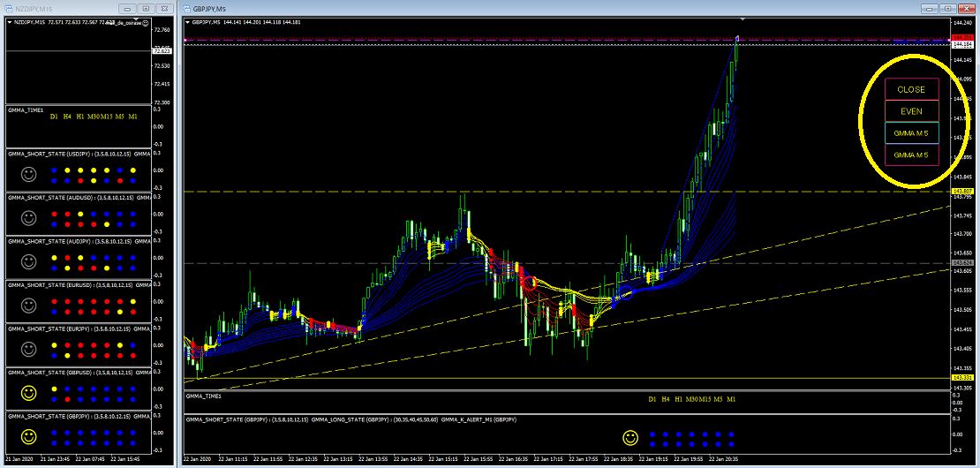Click the red dot in the GBPUSD panel

point(67,398)
